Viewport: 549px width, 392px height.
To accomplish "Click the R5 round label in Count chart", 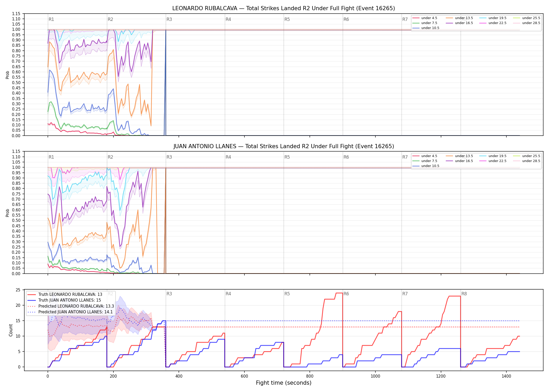I will click(287, 294).
